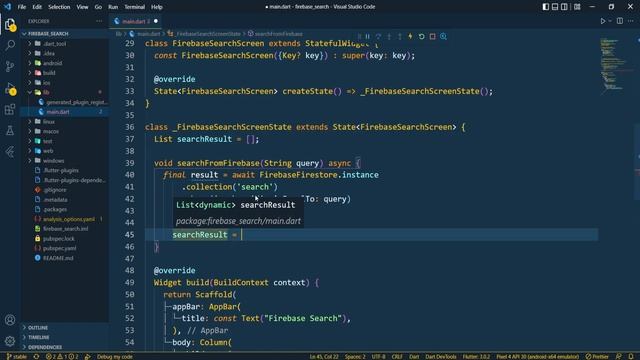This screenshot has height=360, width=640.
Task: Open the View menu
Action: pyautogui.click(x=82, y=7)
